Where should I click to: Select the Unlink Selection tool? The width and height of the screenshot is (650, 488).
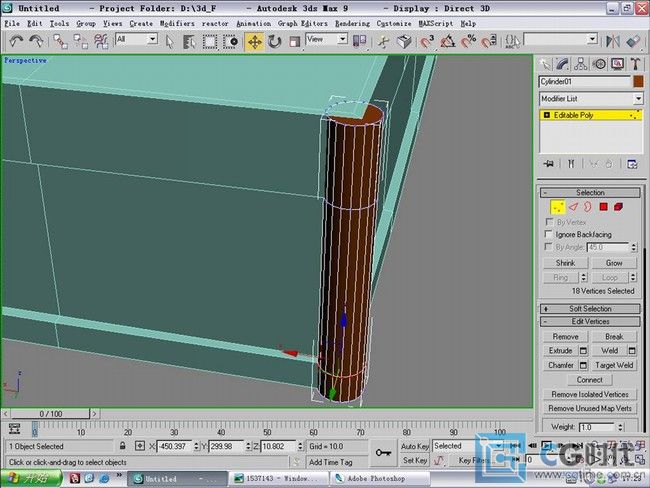point(80,41)
